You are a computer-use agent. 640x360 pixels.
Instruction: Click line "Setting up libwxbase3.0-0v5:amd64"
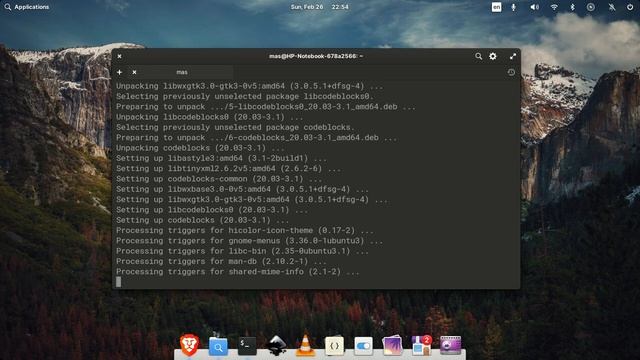[x=242, y=189]
